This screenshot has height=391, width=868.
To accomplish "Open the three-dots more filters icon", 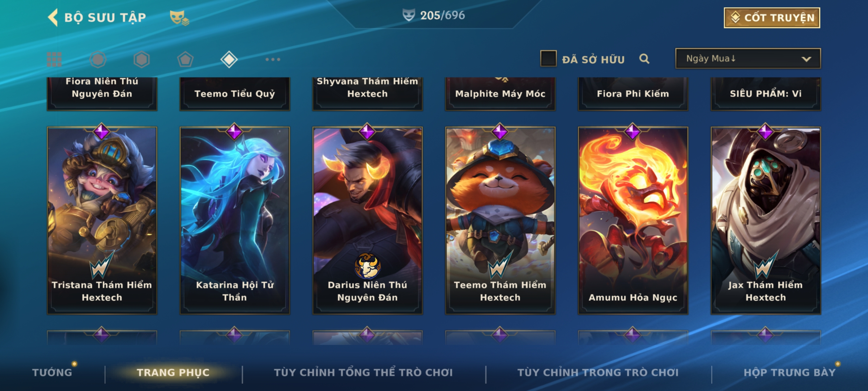I will 273,59.
